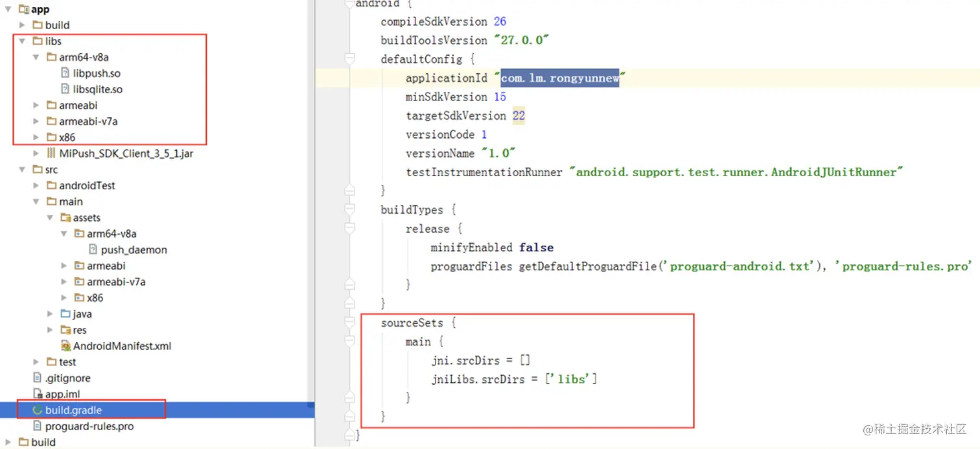
Task: Click the main folder icon
Action: [51, 201]
